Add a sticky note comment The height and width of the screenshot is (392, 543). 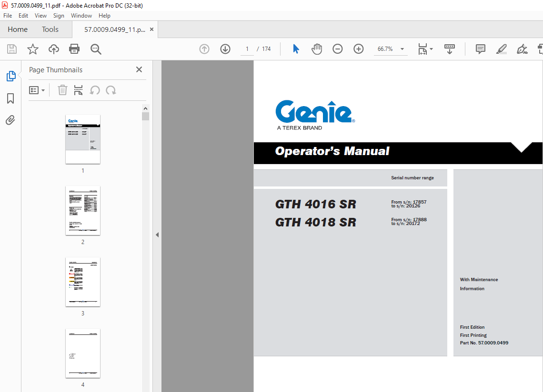(480, 49)
